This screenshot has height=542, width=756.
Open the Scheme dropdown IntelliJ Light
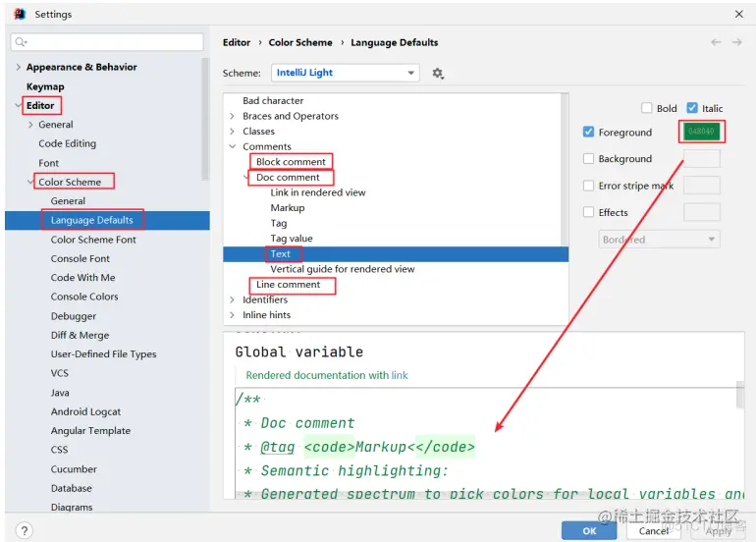[x=346, y=73]
